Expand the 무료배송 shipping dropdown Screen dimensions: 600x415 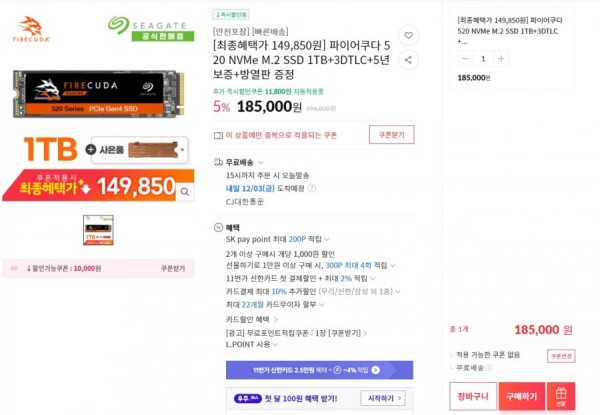[261, 163]
